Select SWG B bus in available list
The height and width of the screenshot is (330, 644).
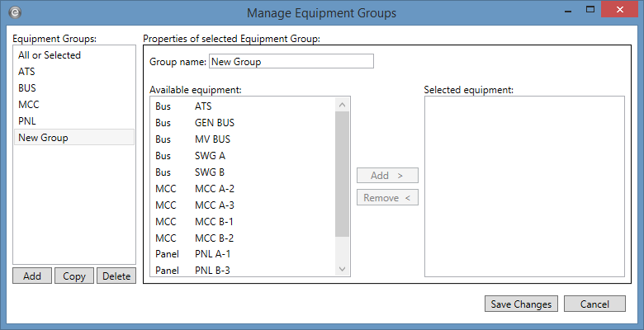(x=210, y=172)
